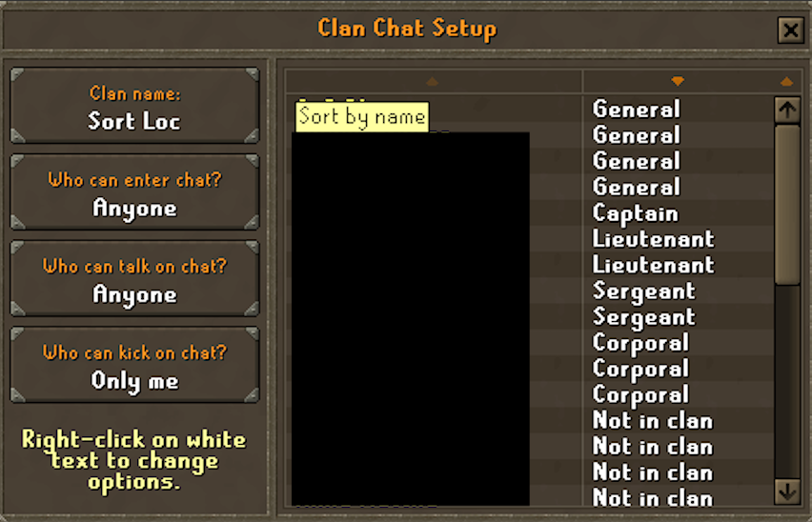
Task: Click the scroll down arrow button
Action: pyautogui.click(x=787, y=492)
